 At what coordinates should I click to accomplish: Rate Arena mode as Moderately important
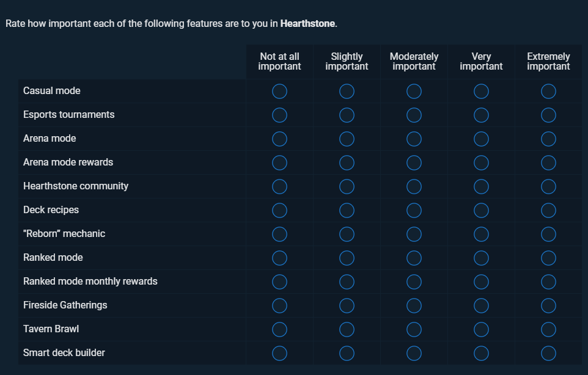414,139
